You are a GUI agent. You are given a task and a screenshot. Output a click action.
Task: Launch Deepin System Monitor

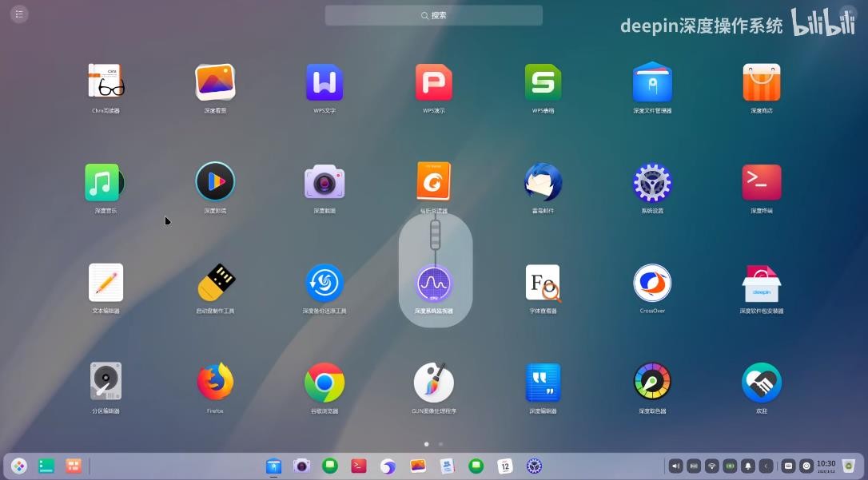click(x=434, y=284)
